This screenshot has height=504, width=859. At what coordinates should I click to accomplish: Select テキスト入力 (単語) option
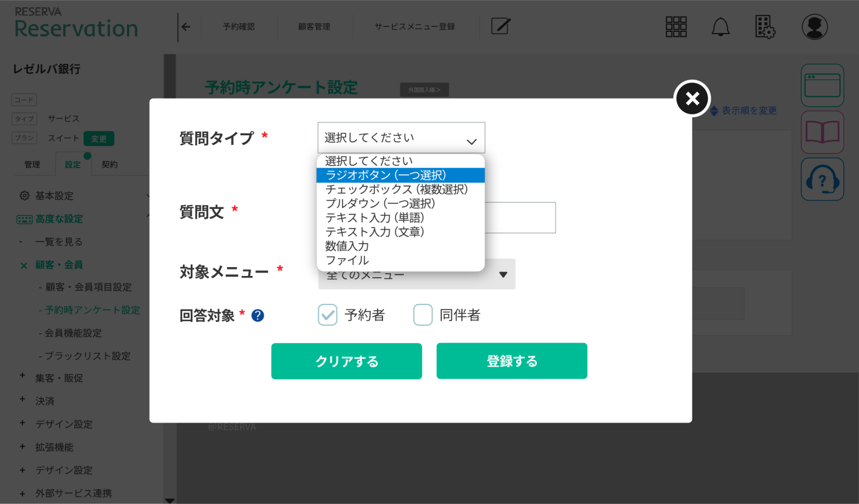[x=400, y=218]
